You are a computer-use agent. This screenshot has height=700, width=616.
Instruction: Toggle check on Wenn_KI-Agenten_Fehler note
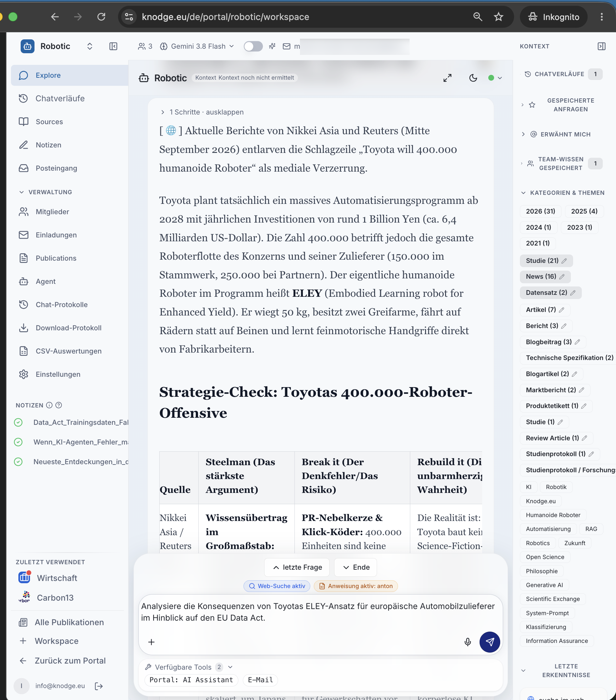click(x=18, y=442)
